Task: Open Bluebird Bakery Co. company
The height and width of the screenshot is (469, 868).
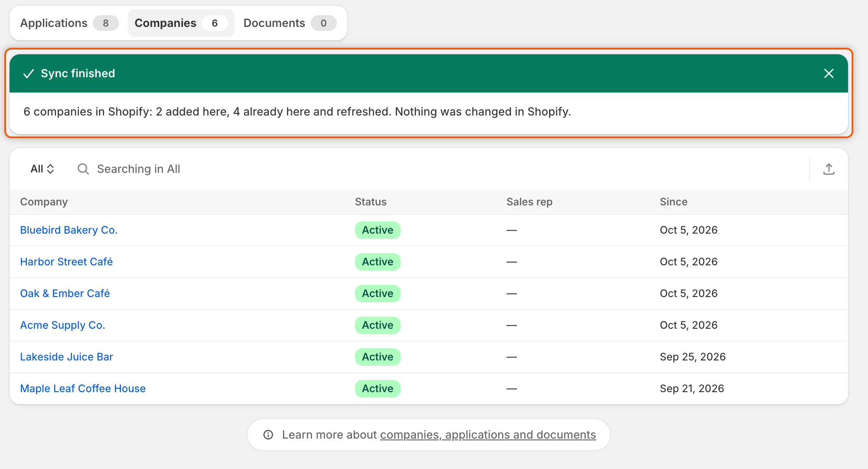Action: click(69, 230)
